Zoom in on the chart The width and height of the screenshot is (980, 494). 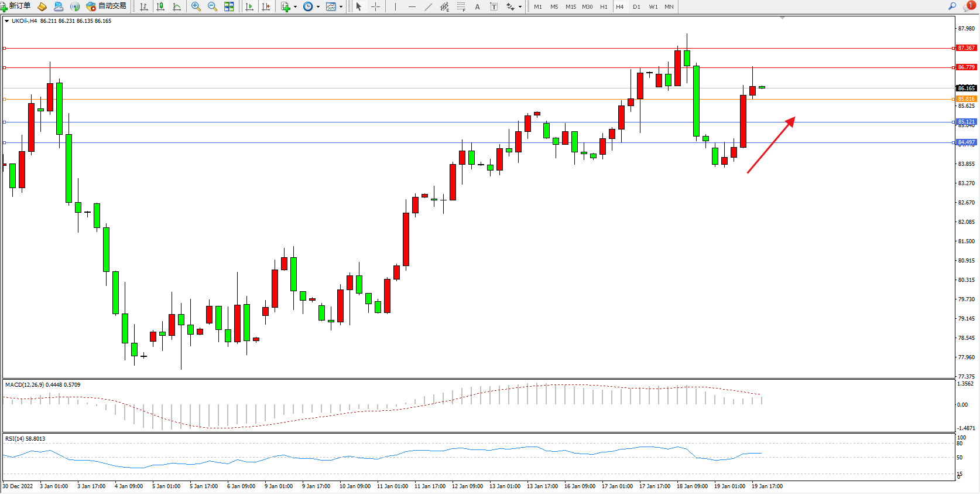(196, 6)
